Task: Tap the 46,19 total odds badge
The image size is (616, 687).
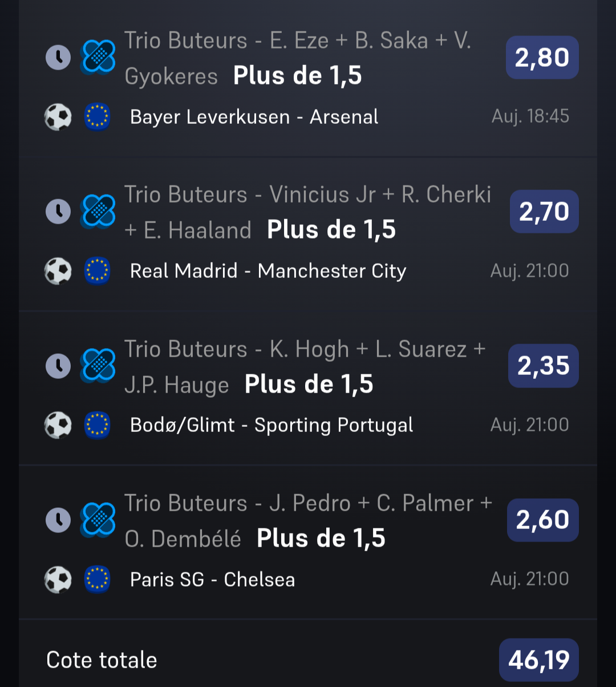Action: click(538, 660)
